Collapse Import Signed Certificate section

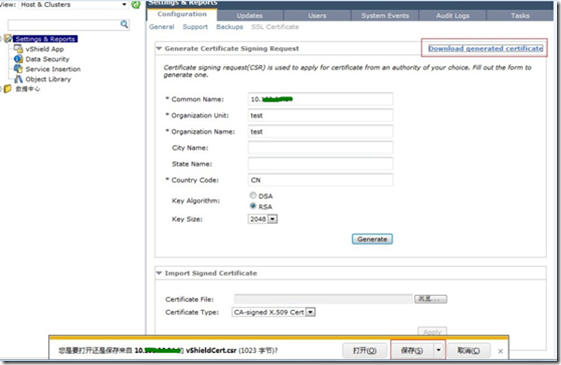159,273
